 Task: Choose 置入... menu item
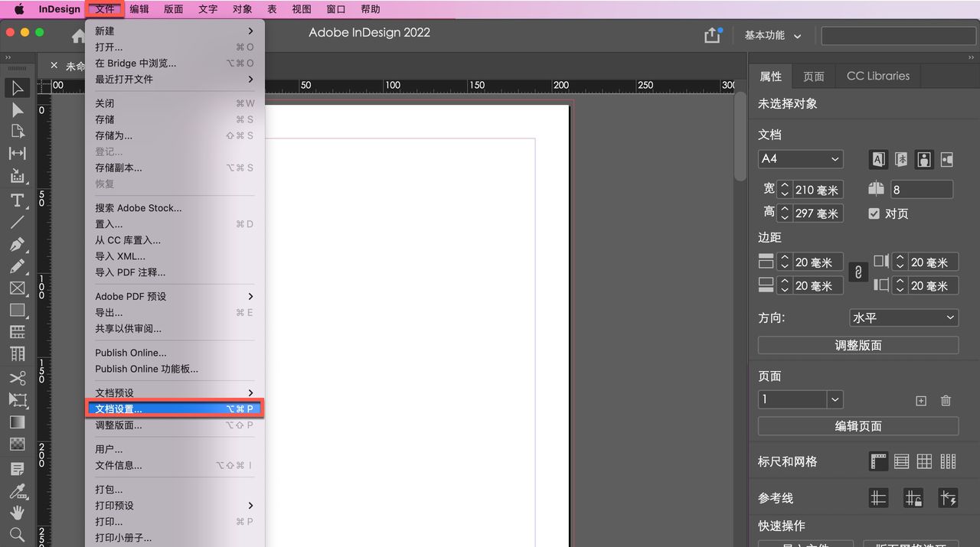point(175,224)
